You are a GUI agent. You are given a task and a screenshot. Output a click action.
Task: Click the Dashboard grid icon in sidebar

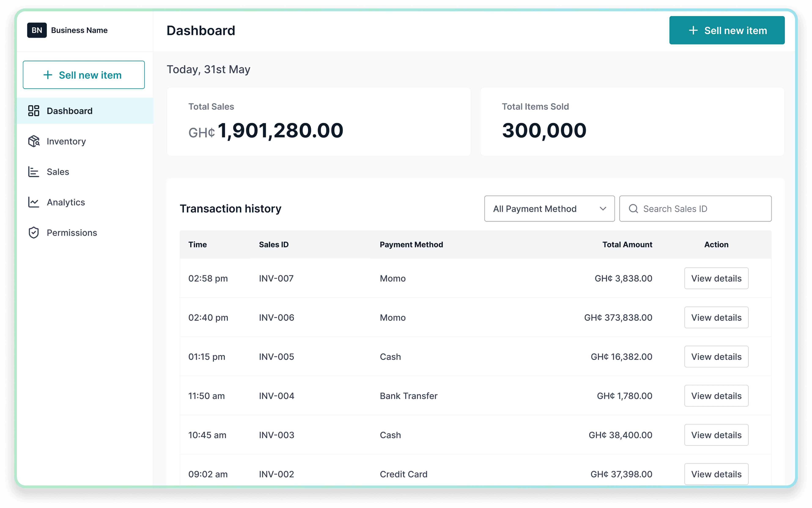[x=34, y=111]
